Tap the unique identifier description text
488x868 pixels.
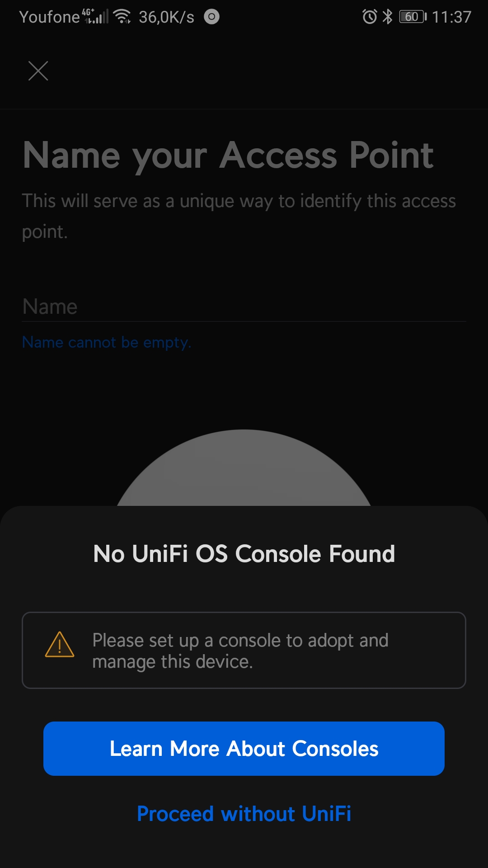[239, 216]
